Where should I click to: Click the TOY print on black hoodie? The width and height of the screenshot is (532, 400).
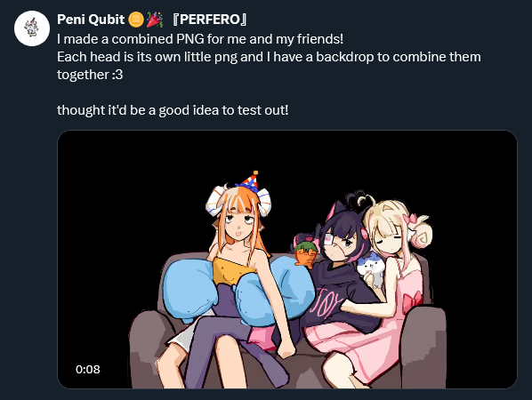click(327, 300)
